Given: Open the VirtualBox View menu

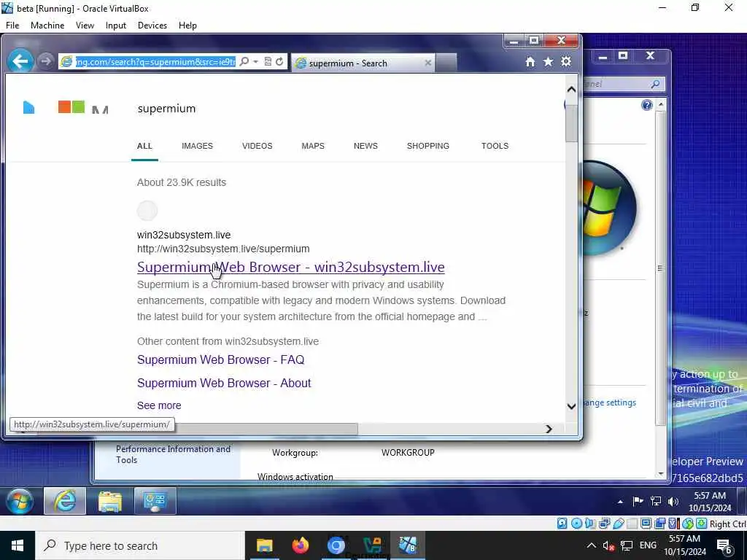Looking at the screenshot, I should coord(85,26).
